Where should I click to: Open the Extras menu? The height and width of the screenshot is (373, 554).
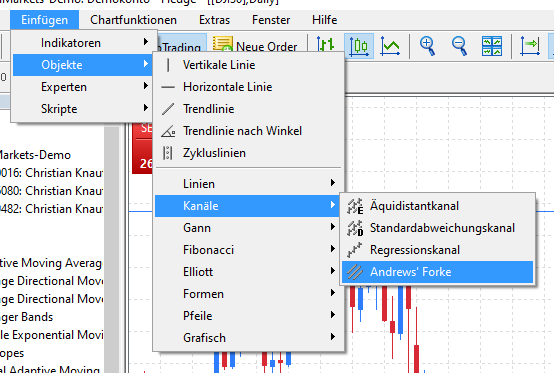click(214, 20)
